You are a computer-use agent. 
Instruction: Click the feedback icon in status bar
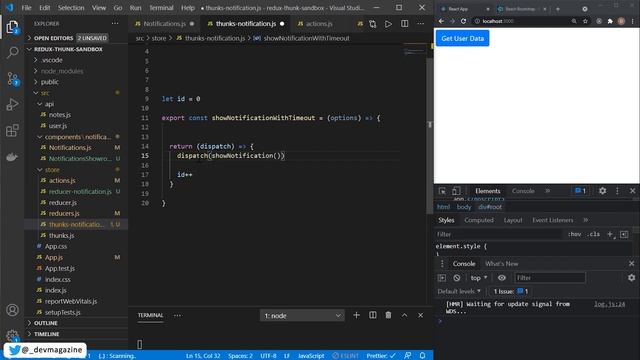[407, 356]
